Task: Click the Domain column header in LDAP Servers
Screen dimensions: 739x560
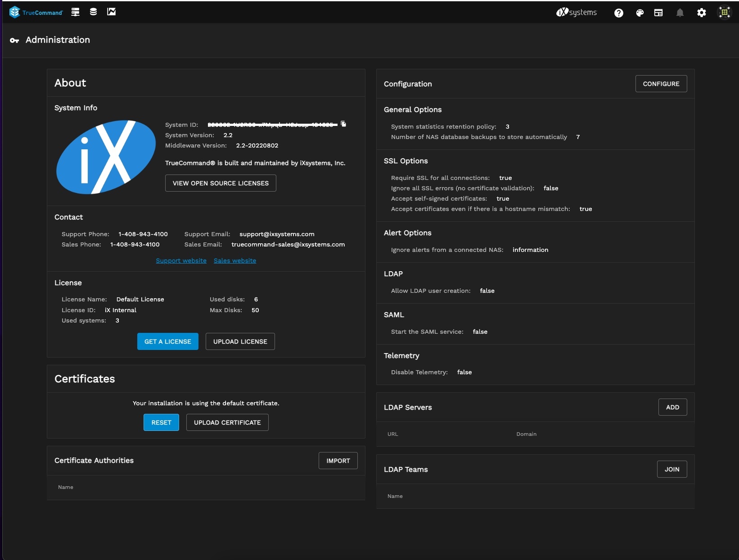Action: click(526, 434)
